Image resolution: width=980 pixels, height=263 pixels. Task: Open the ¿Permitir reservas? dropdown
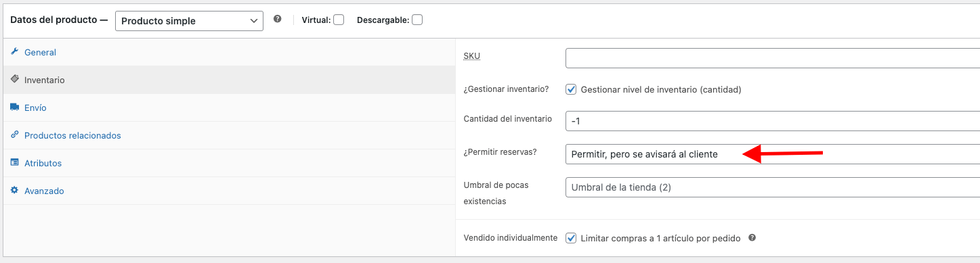coord(773,154)
